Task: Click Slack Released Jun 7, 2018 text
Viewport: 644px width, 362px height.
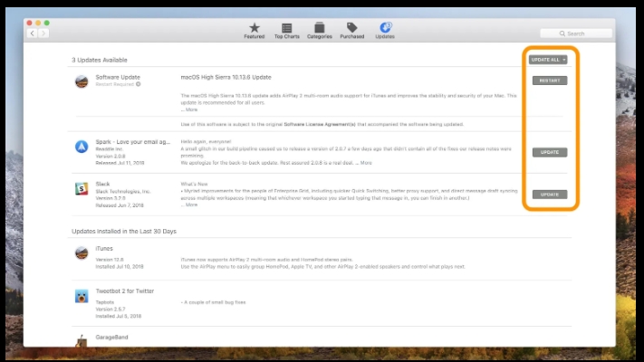Action: pyautogui.click(x=120, y=205)
